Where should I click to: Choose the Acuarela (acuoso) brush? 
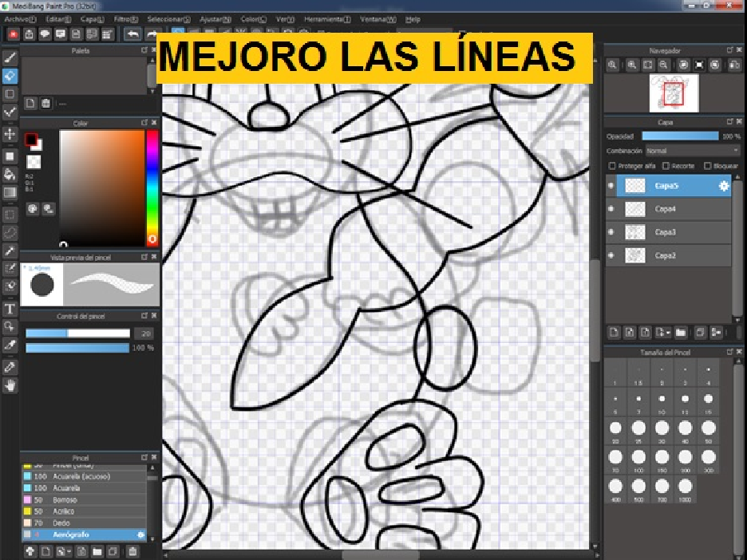click(84, 476)
